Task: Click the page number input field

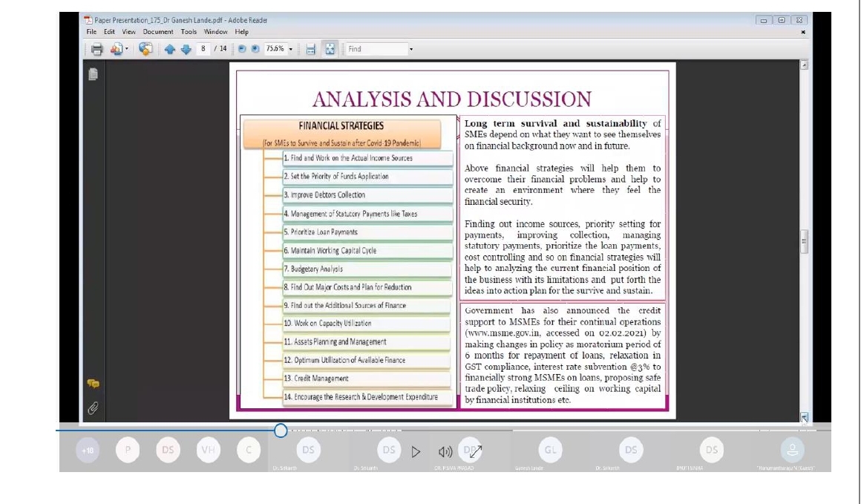Action: click(x=203, y=50)
